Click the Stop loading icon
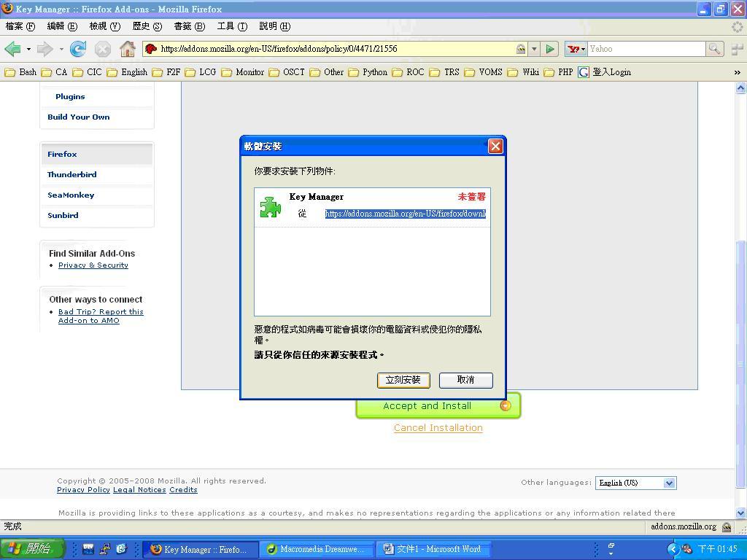The width and height of the screenshot is (747, 560). [102, 49]
